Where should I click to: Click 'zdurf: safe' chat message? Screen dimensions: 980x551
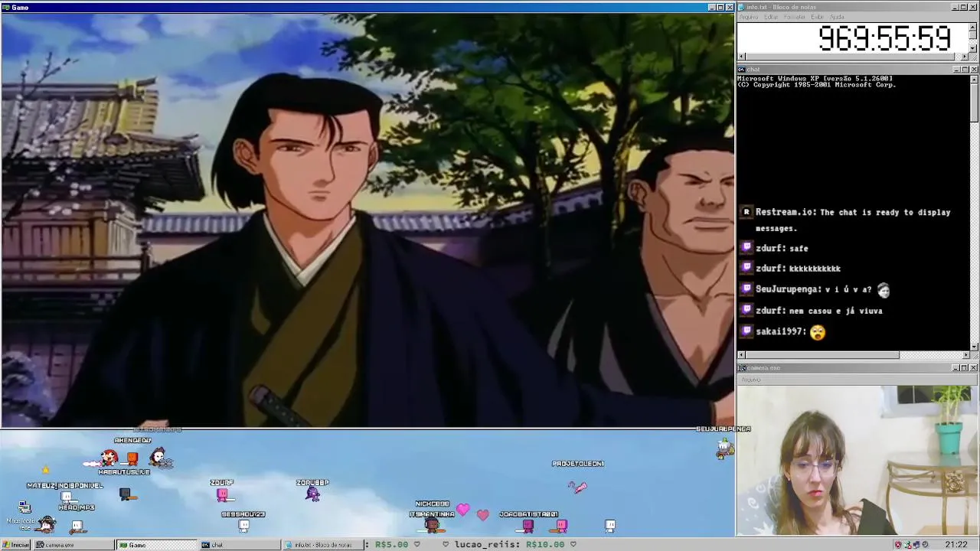click(782, 248)
